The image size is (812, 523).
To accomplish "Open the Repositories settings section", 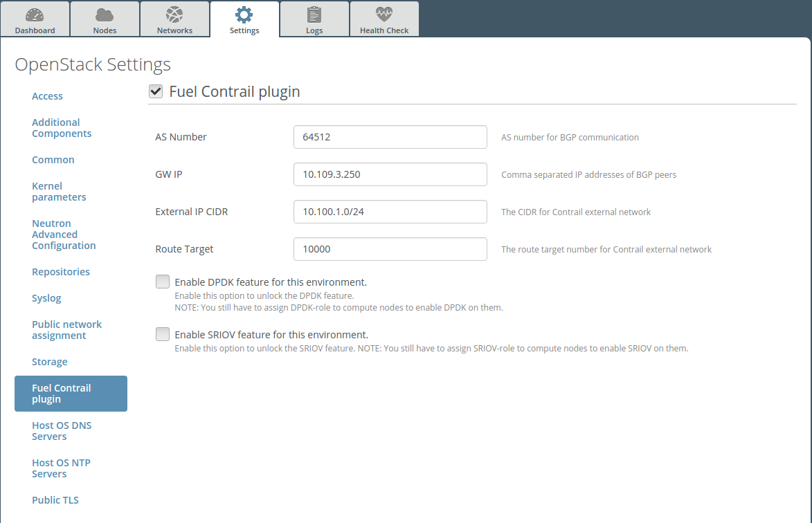I will click(x=61, y=272).
